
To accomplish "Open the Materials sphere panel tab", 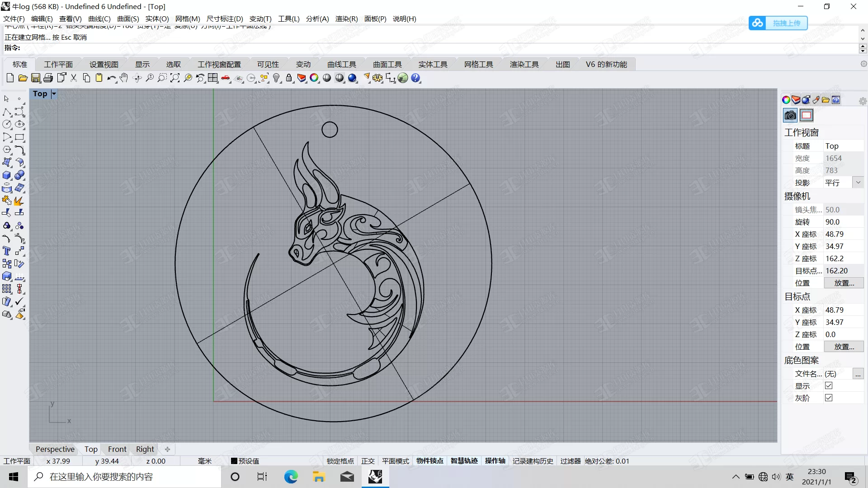I will [806, 100].
